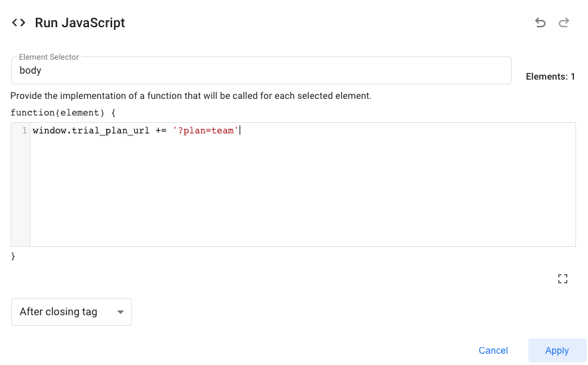This screenshot has height=365, width=588.
Task: Click on window.trial_plan_url in the code
Action: pos(91,131)
